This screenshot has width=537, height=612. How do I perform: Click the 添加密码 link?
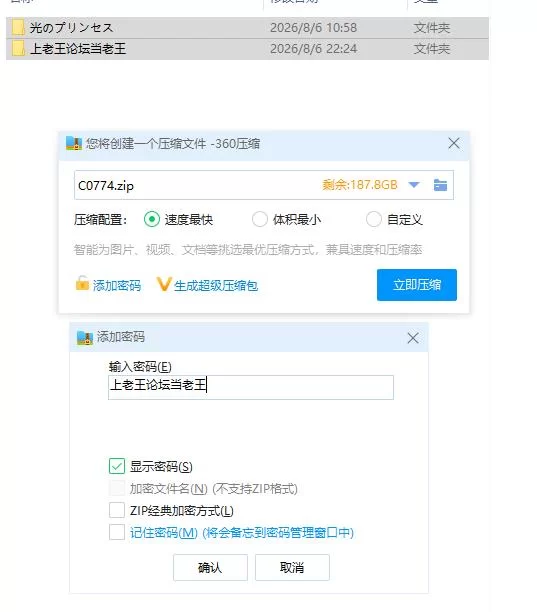pyautogui.click(x=117, y=286)
